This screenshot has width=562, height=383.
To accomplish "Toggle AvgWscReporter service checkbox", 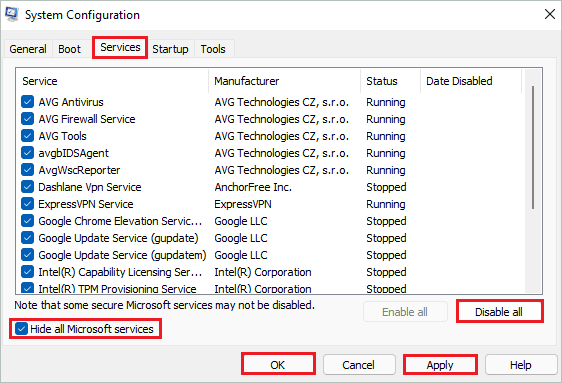I will click(28, 170).
